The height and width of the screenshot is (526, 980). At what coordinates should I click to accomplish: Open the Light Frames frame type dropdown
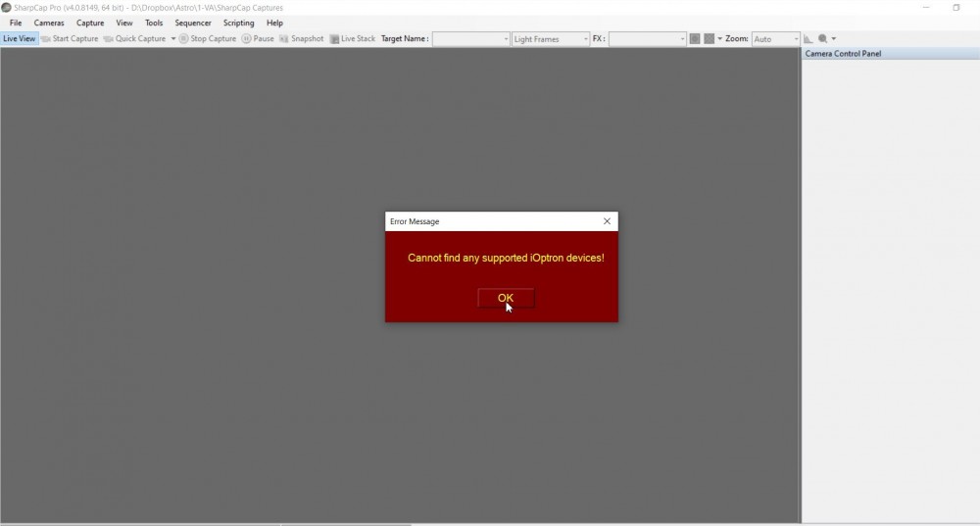click(550, 39)
